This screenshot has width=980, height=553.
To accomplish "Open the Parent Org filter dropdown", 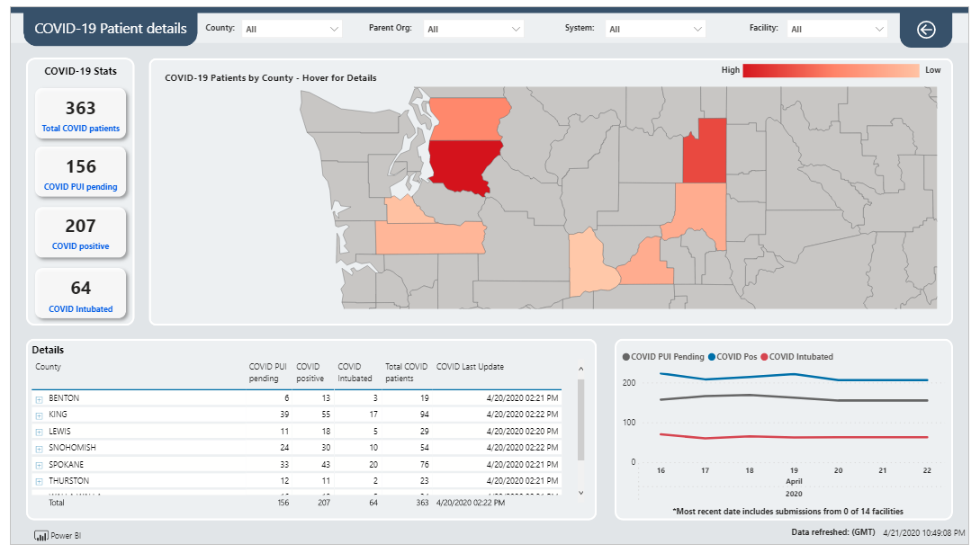I will pos(473,29).
